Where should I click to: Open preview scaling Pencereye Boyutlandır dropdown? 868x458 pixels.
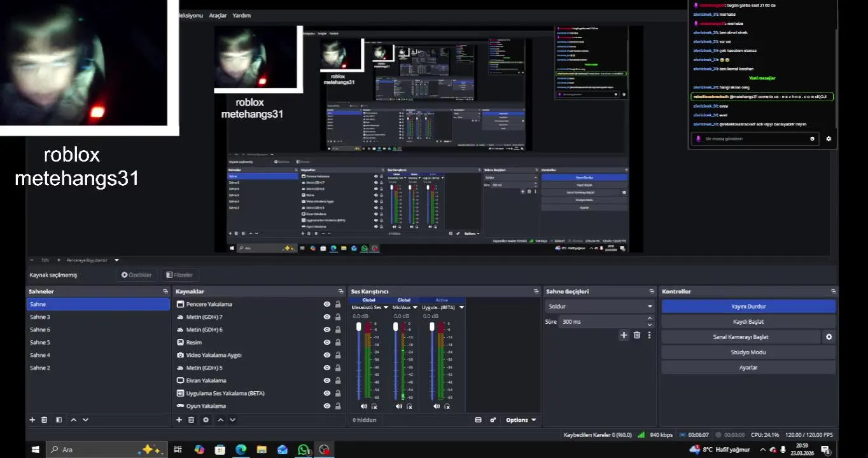click(94, 260)
